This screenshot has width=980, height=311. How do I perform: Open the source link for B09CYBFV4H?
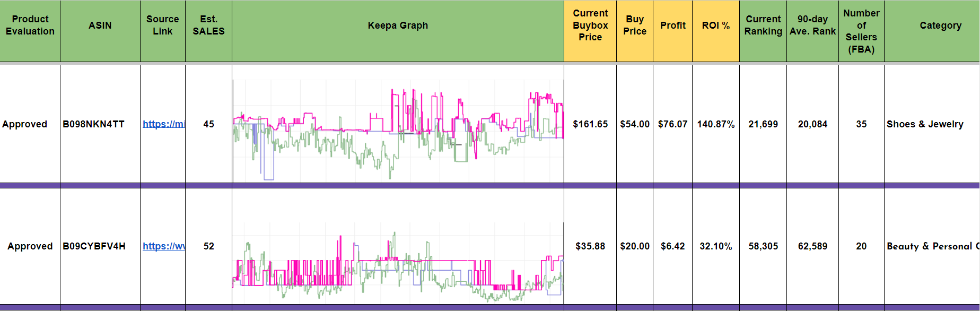[x=164, y=246]
